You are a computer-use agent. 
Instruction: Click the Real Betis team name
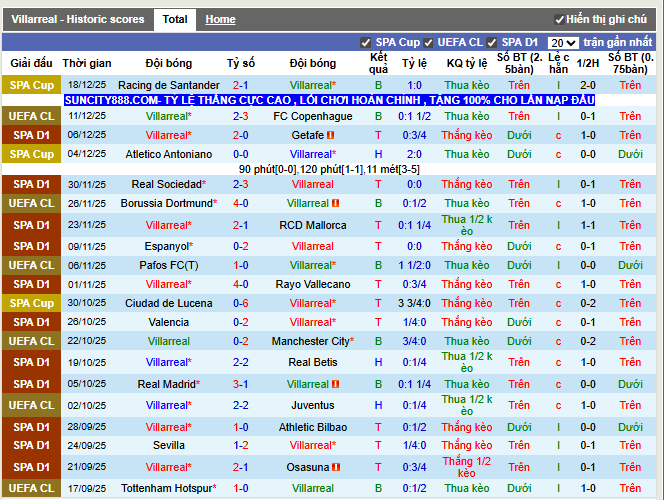313,362
